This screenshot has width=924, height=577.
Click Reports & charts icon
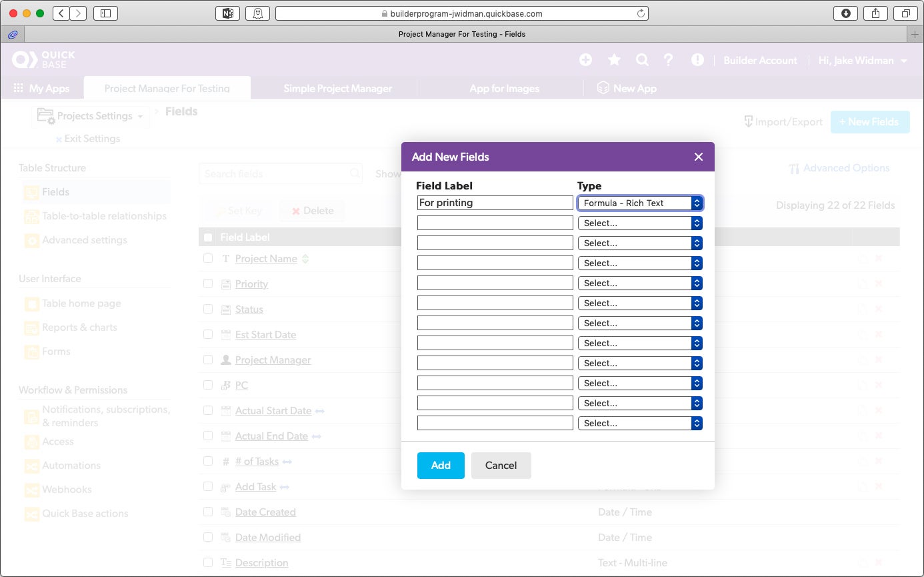pos(31,328)
